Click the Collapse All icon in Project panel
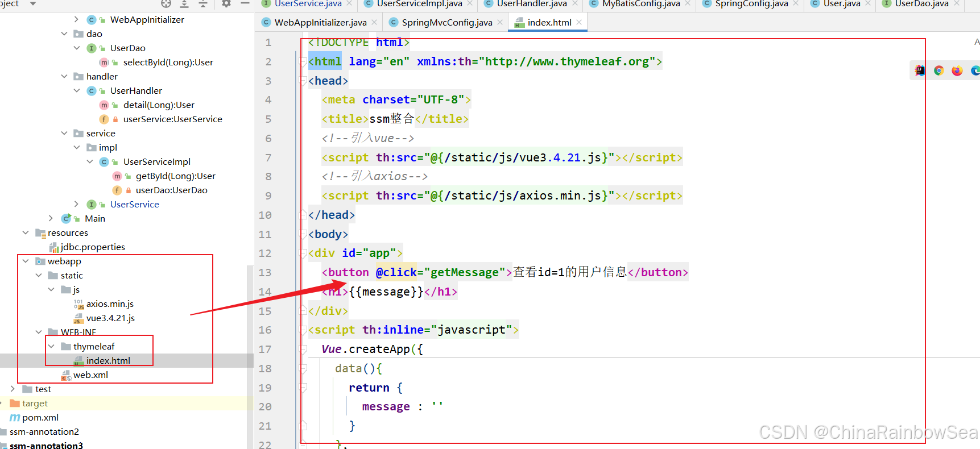Screen dimensions: 980x449 203,3
